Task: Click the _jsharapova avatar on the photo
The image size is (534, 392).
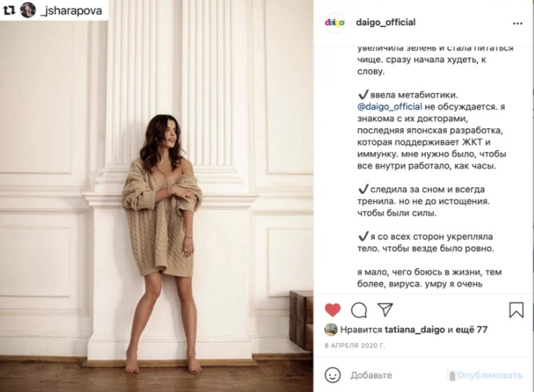Action: point(28,10)
